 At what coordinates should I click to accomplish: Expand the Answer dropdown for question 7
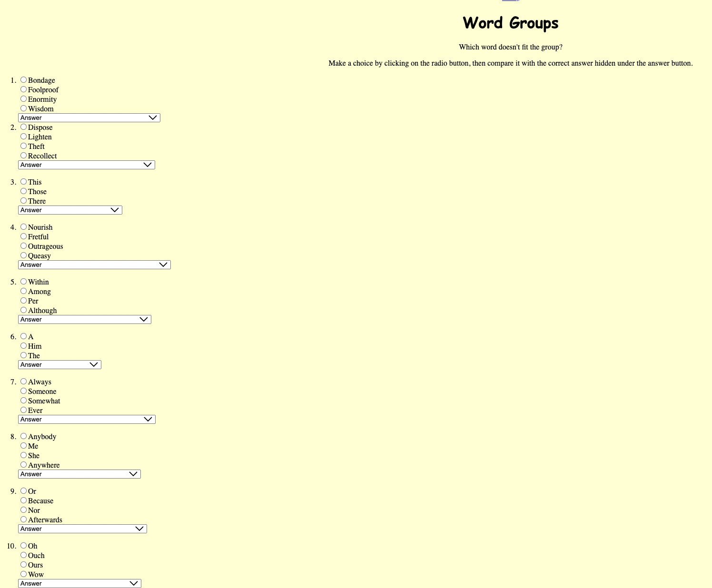86,419
